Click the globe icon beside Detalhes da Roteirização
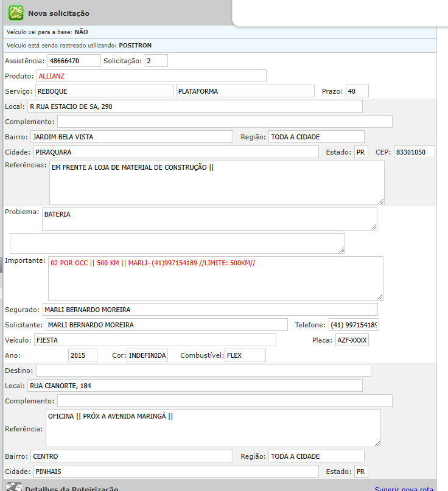 [14, 487]
